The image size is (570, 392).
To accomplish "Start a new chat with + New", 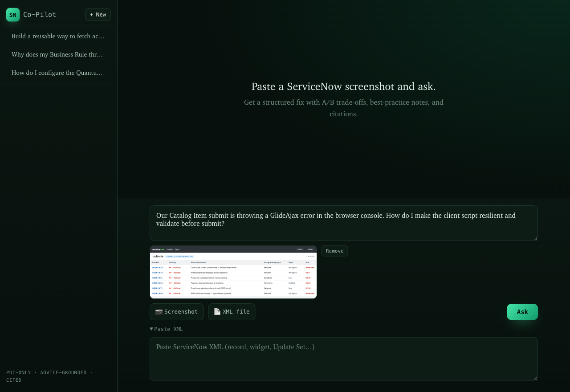I will coord(98,15).
